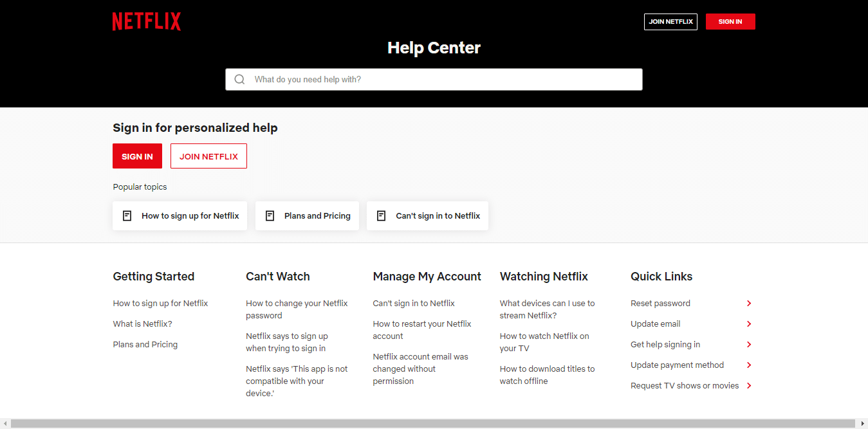
Task: Click the Manage My Account heading
Action: 427,277
